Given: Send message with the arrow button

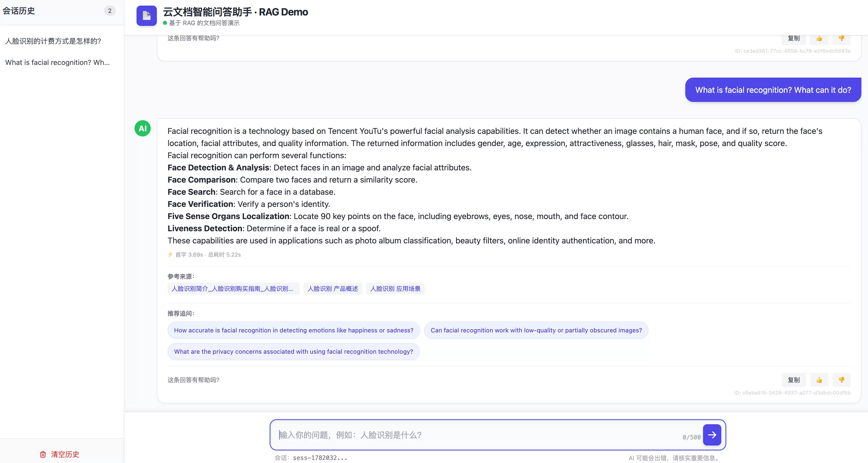Looking at the screenshot, I should point(712,435).
